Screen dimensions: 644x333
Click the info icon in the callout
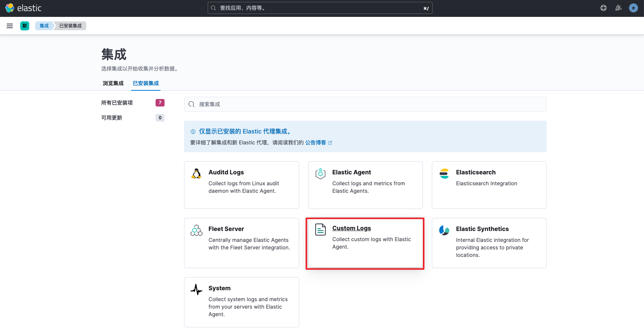tap(193, 132)
